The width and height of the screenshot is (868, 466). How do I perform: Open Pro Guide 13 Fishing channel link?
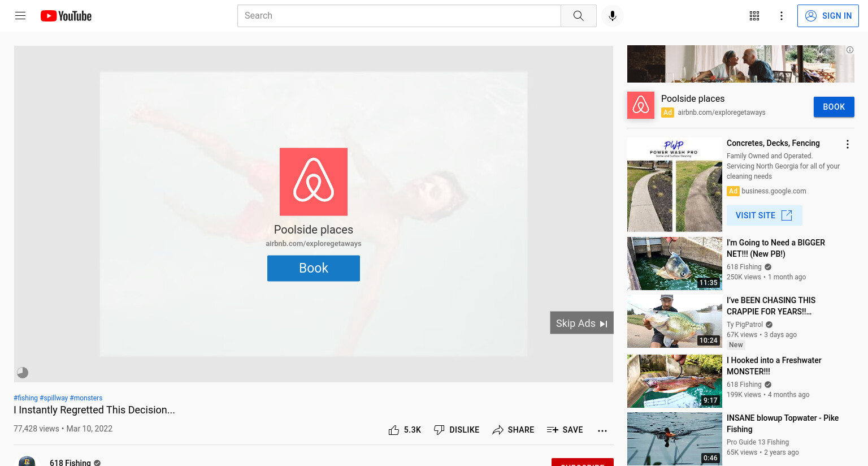(x=758, y=442)
